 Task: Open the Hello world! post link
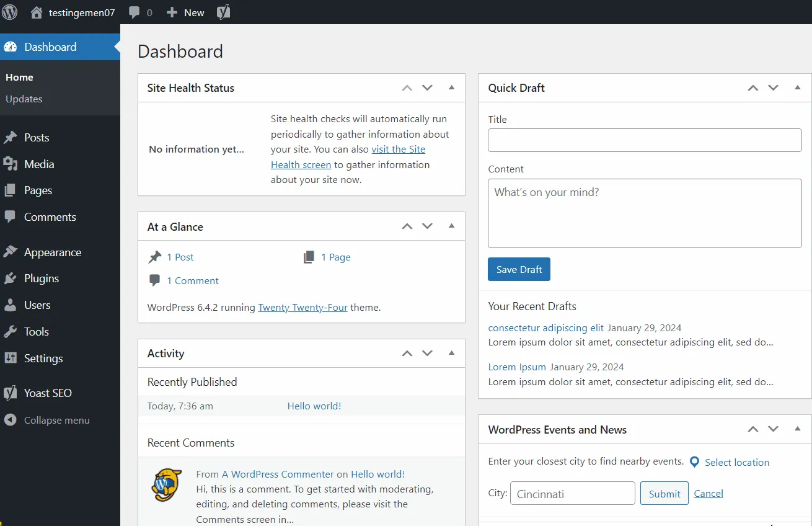click(x=314, y=406)
